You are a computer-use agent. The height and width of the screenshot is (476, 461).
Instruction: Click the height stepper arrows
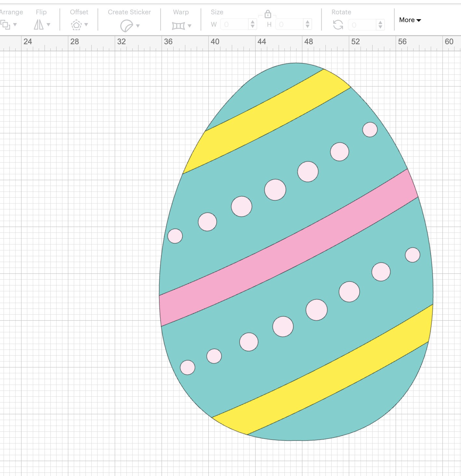pos(308,24)
